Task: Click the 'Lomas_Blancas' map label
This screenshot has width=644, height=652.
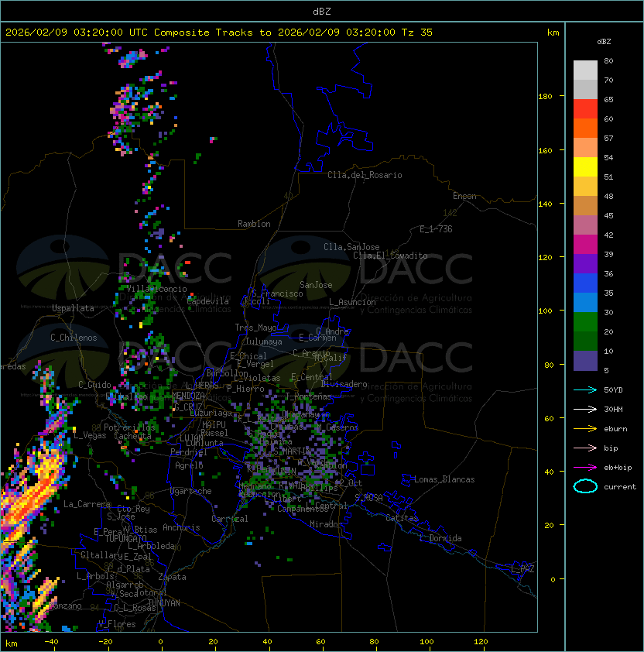Action: [444, 479]
